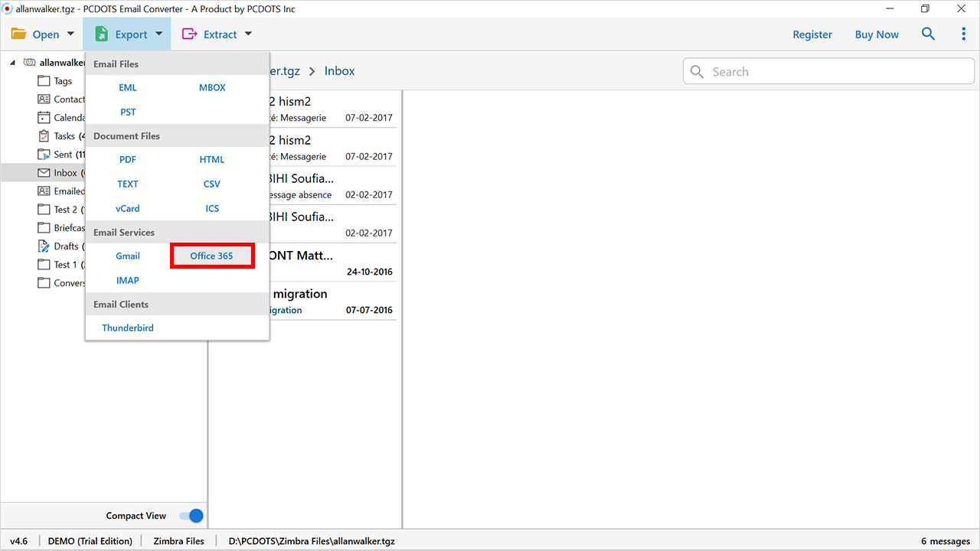
Task: Open the absence message dated 02-02-2017
Action: click(333, 185)
